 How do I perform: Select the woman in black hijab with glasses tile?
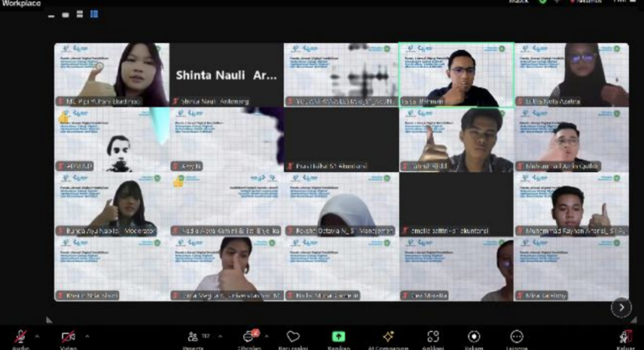tap(572, 75)
